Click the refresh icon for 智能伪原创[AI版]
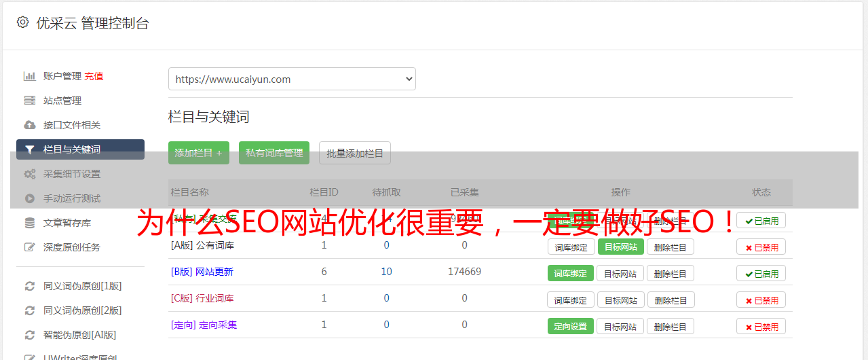868x360 pixels. click(x=29, y=335)
